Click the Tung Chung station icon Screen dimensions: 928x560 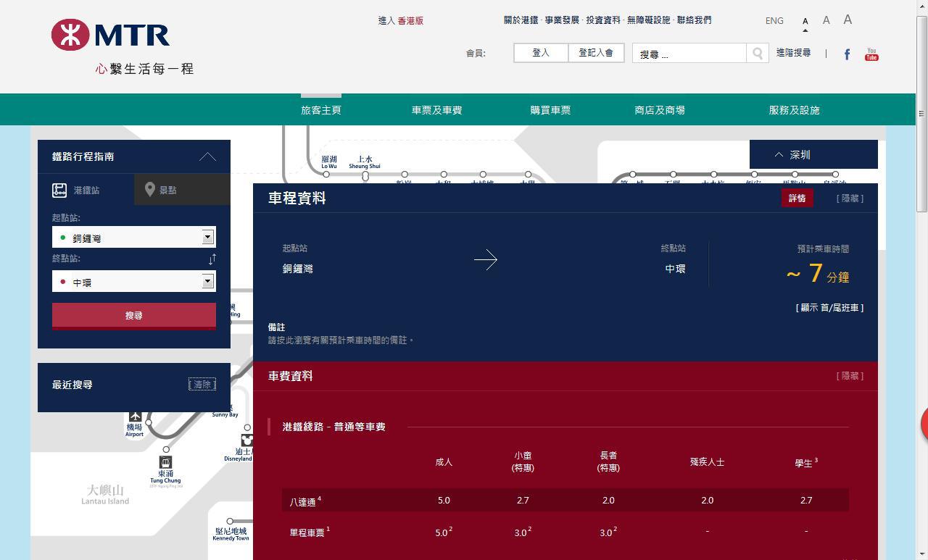[x=165, y=462]
